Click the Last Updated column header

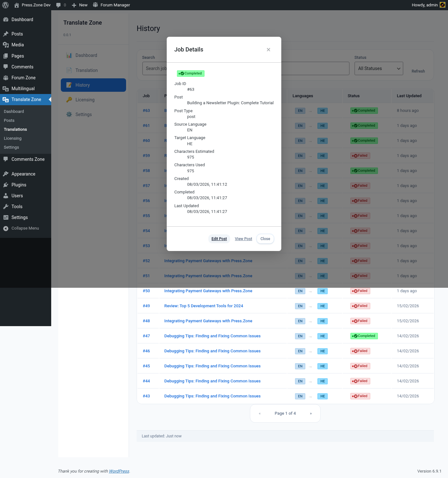point(409,96)
